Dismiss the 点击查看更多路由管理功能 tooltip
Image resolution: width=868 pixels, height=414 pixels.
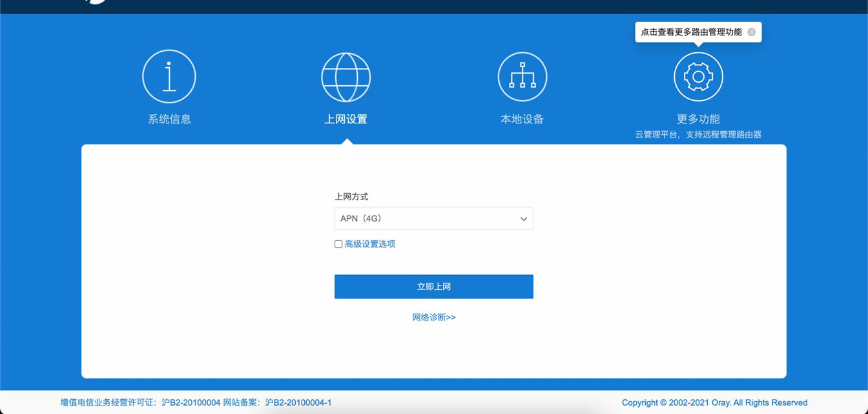[x=751, y=32]
